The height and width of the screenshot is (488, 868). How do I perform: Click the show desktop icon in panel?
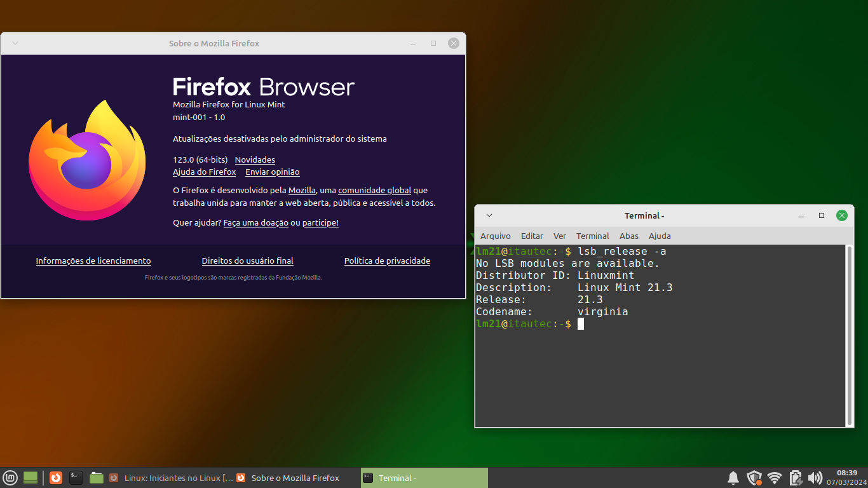[x=31, y=478]
